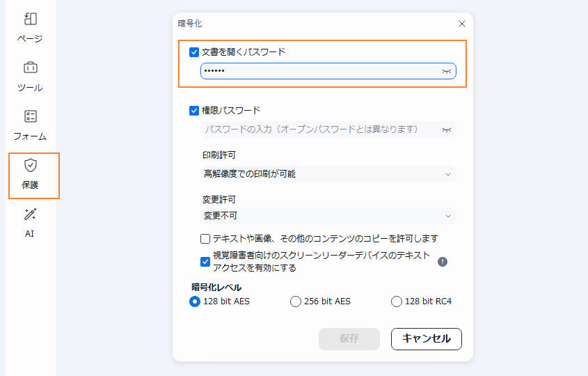Show the document open password with the eye icon
This screenshot has height=376, width=588.
446,71
